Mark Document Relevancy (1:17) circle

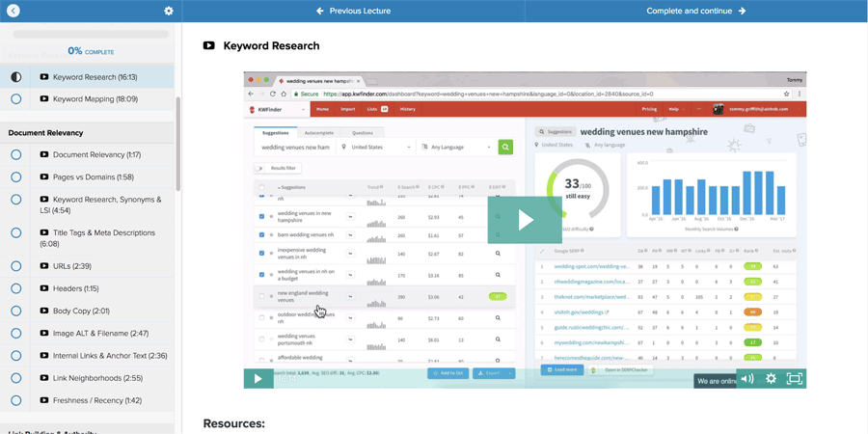pyautogui.click(x=16, y=155)
